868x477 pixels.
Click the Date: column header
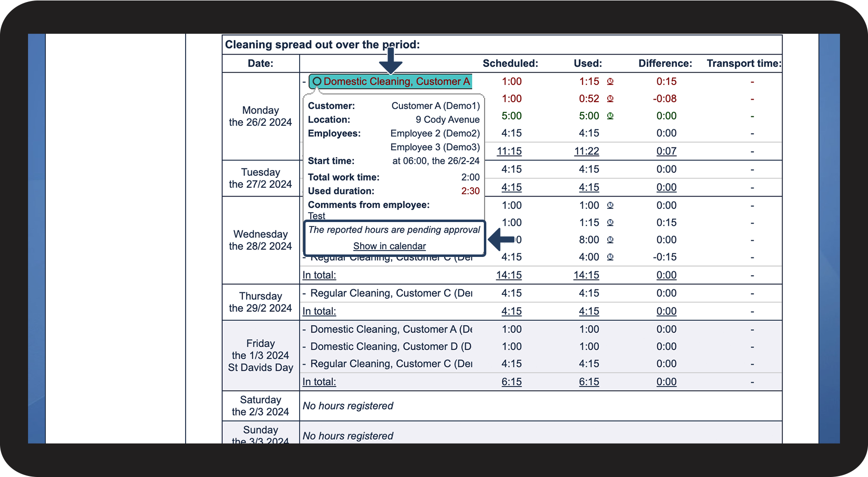tap(261, 63)
